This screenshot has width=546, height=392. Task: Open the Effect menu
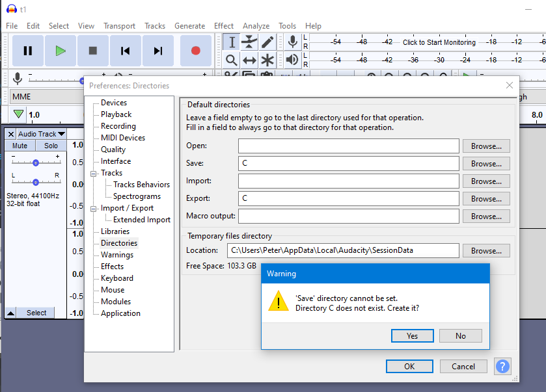pyautogui.click(x=224, y=26)
